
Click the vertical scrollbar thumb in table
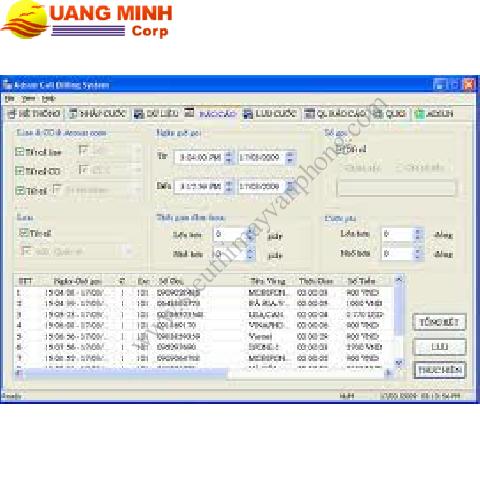click(399, 311)
